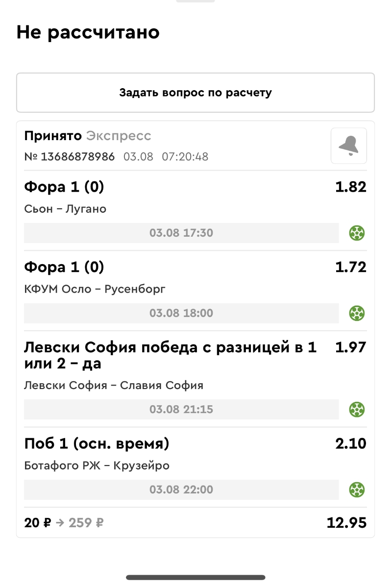Screen dimensions: 391x588
Task: Open the Левски София – Славия София match
Action: coord(113,385)
